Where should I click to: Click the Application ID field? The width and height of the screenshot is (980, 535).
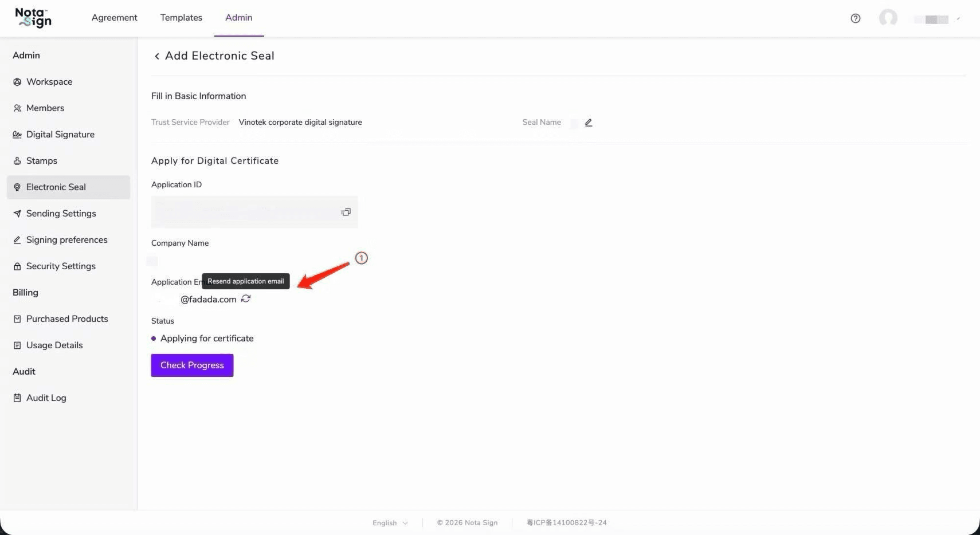[254, 212]
